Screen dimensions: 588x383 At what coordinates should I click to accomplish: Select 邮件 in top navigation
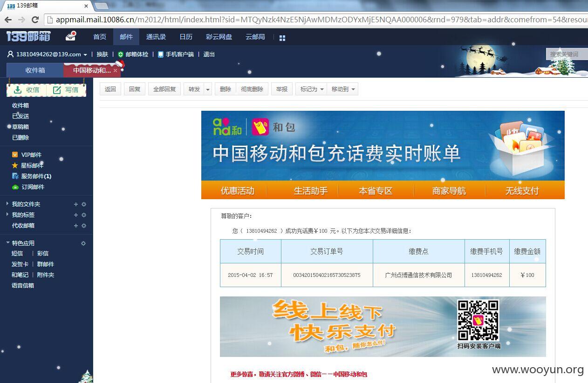[x=126, y=37]
